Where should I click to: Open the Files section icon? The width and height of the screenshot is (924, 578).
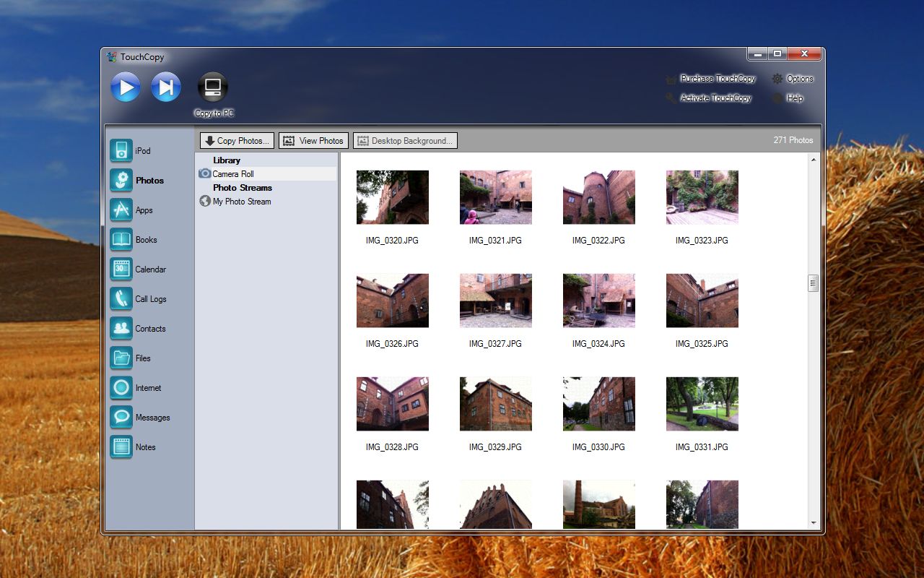121,358
